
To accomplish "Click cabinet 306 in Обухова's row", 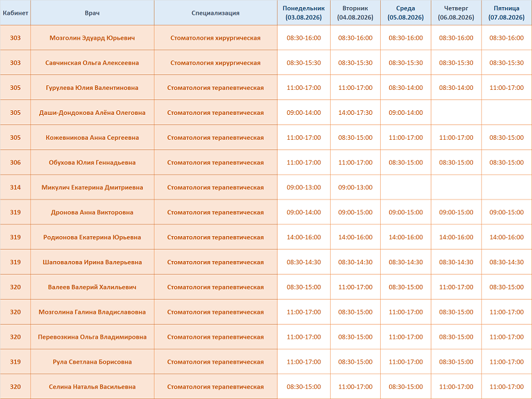I will [x=15, y=162].
